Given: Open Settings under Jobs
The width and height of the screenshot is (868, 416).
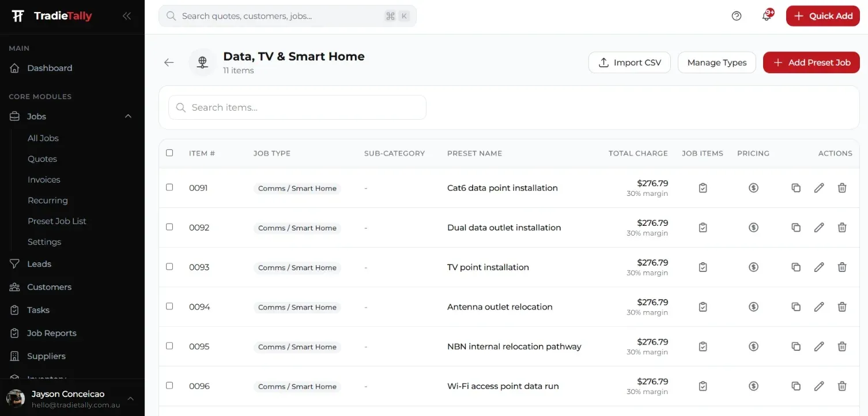Looking at the screenshot, I should (x=44, y=242).
